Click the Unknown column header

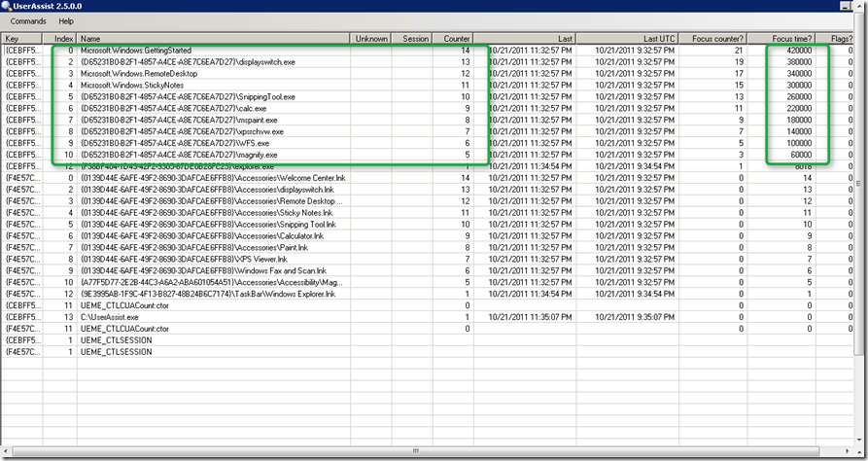(x=371, y=39)
